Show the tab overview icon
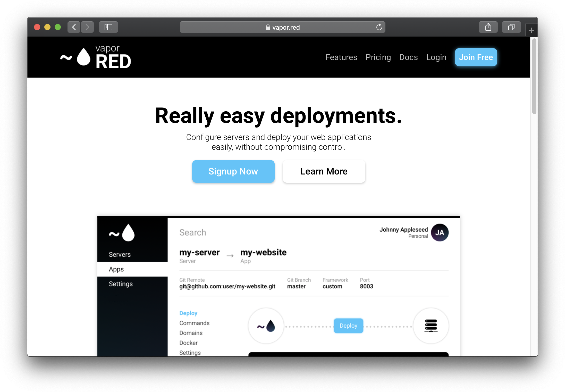The height and width of the screenshot is (392, 565). click(511, 27)
